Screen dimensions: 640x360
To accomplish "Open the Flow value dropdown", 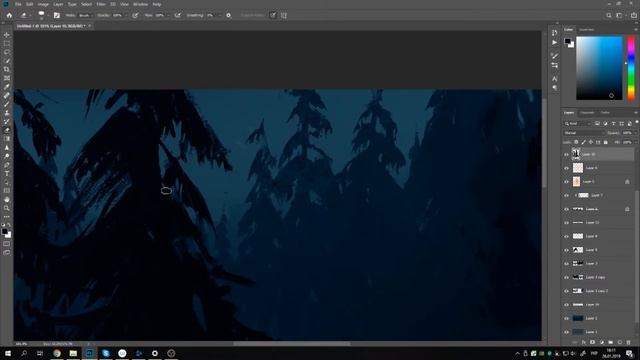I will (168, 15).
